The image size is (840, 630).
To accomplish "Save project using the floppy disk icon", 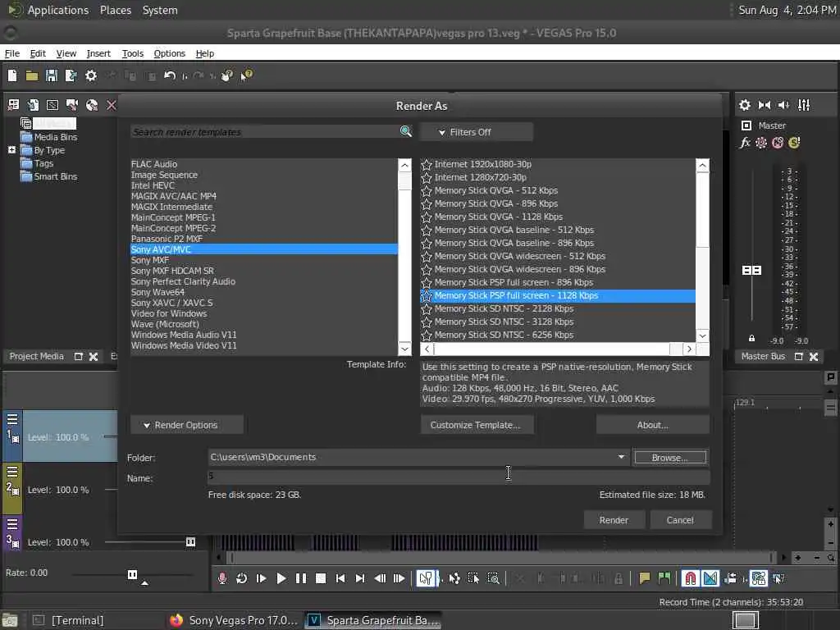I will [52, 75].
